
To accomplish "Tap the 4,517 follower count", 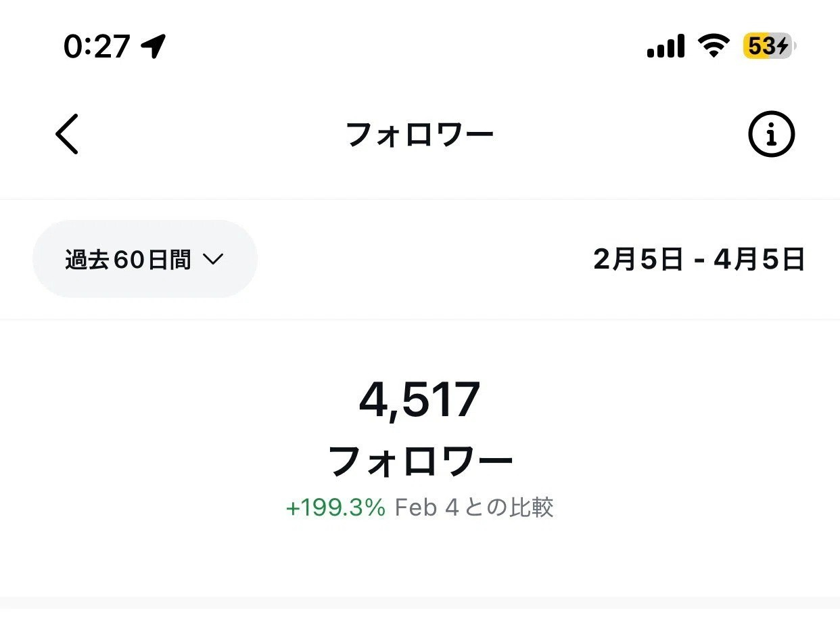I will [x=419, y=401].
